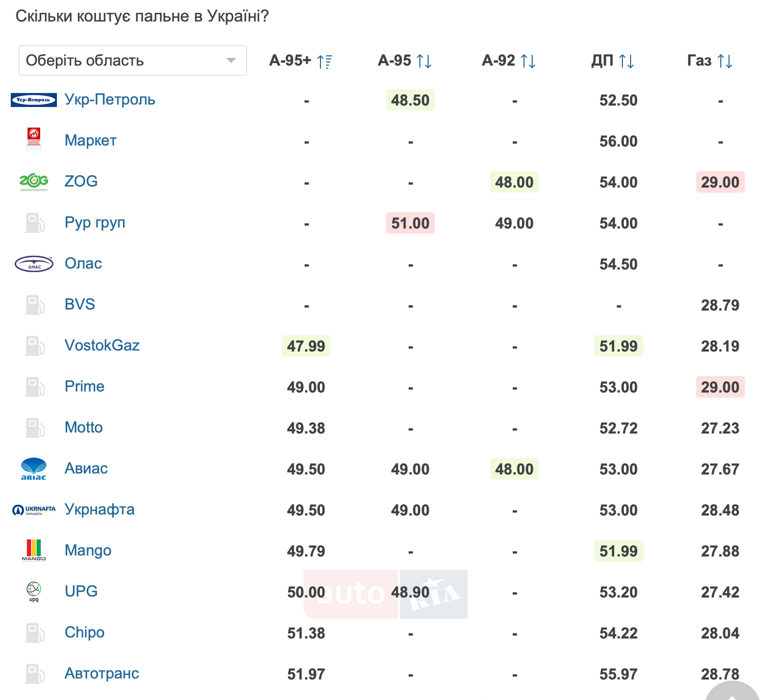The image size is (768, 700).
Task: Click the ZOG station logo icon
Action: coord(34,181)
